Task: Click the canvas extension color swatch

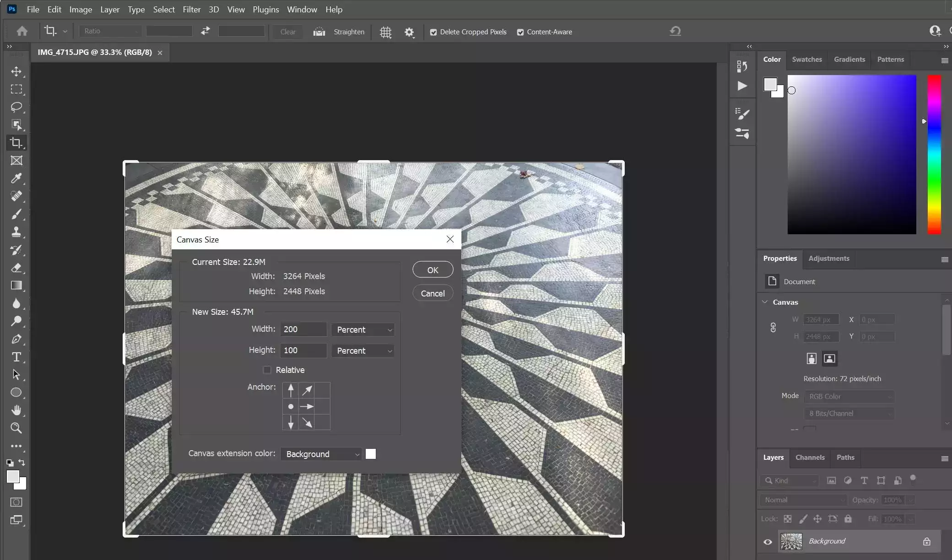Action: click(371, 454)
